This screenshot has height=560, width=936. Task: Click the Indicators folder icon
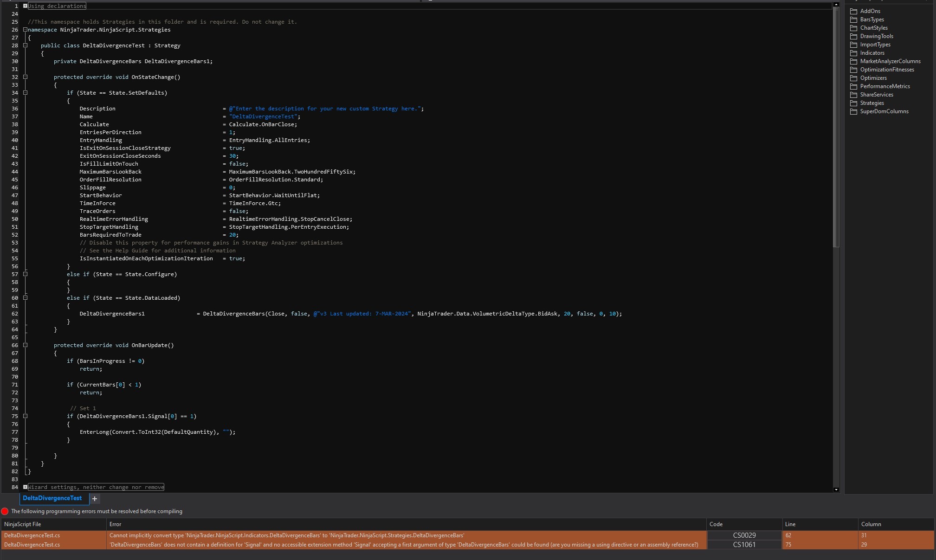pos(853,53)
